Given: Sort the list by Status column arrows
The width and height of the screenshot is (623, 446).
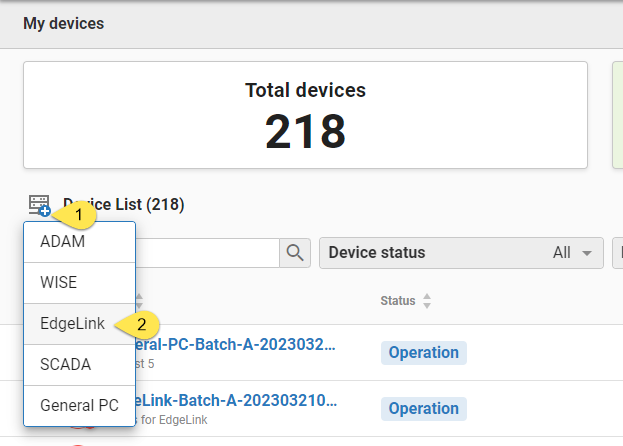Looking at the screenshot, I should click(427, 301).
